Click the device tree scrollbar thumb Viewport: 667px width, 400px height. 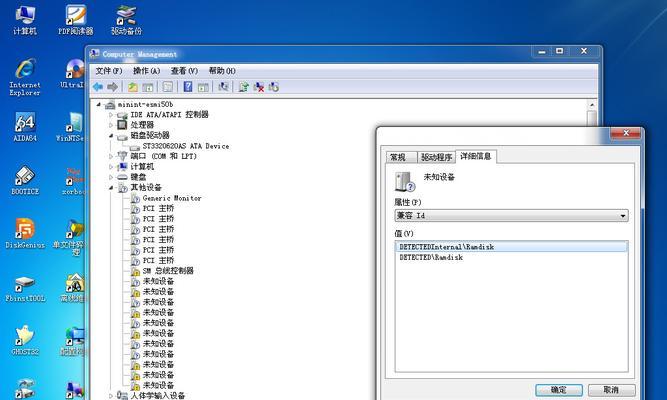click(x=592, y=118)
